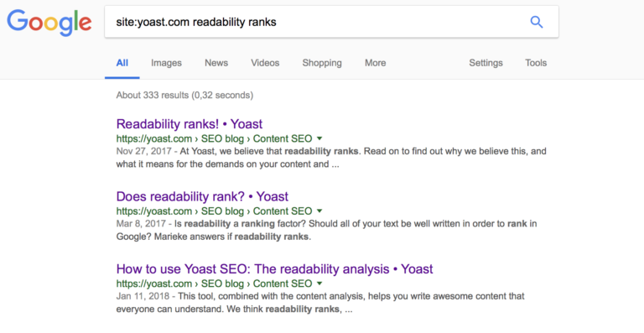
Task: Expand dropdown arrow beside Readability ranks URL
Action: point(319,138)
